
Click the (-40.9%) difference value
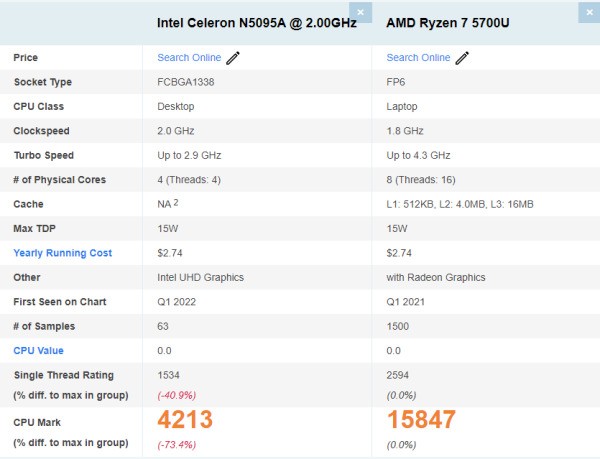click(x=176, y=395)
